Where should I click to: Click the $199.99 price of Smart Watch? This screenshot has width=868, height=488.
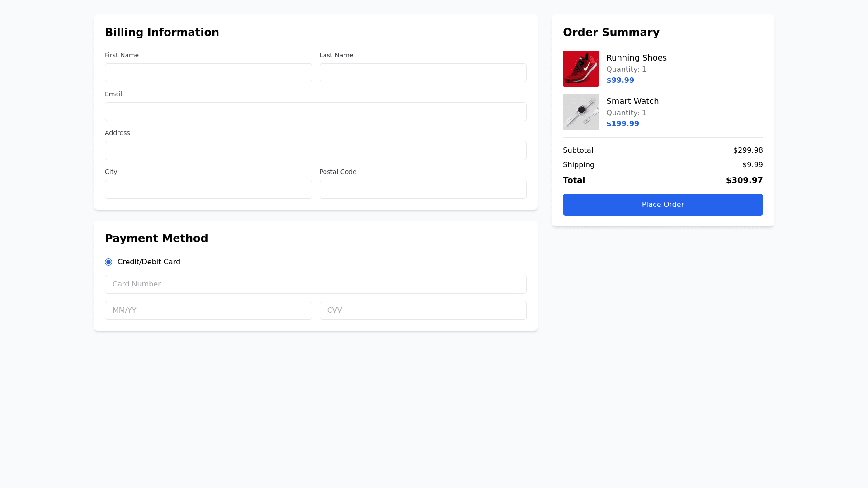[x=622, y=124]
